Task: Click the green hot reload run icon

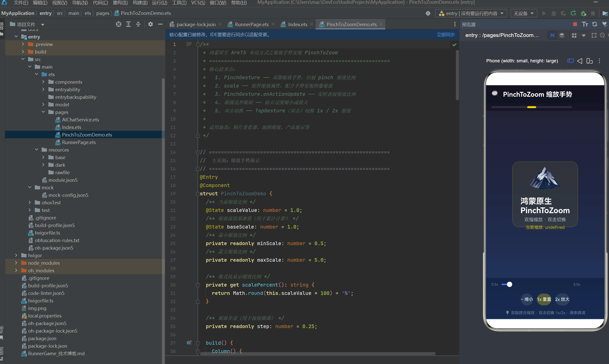Action: [573, 13]
